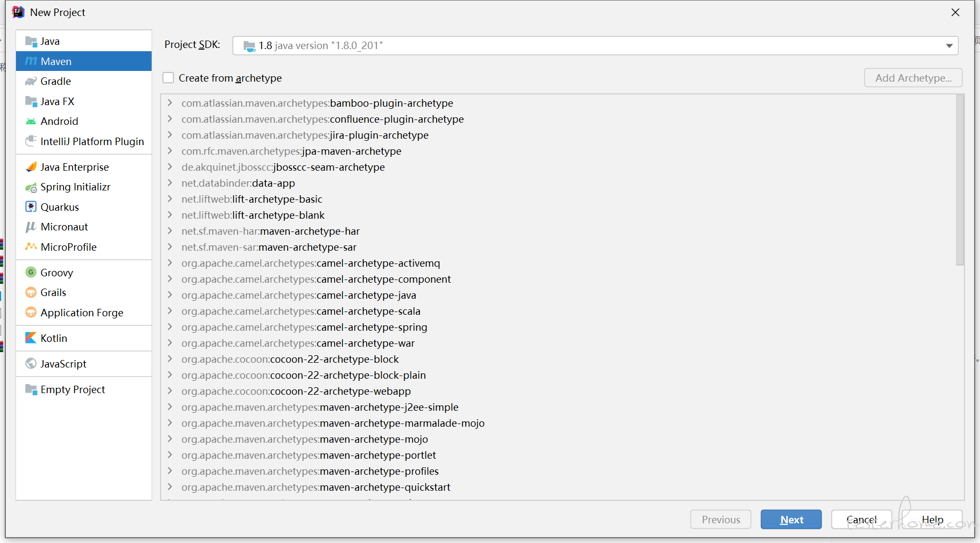980x543 pixels.
Task: Click the Add Archetype... button
Action: (x=913, y=78)
